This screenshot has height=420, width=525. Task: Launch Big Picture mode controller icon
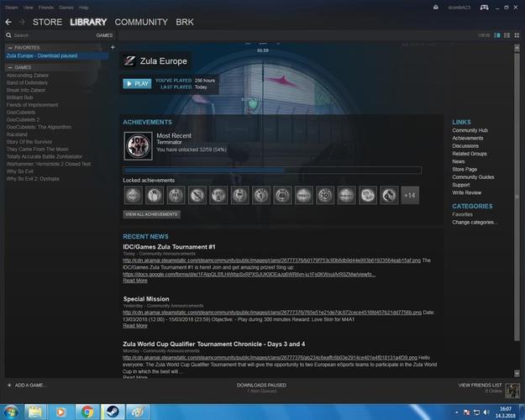coord(484,7)
